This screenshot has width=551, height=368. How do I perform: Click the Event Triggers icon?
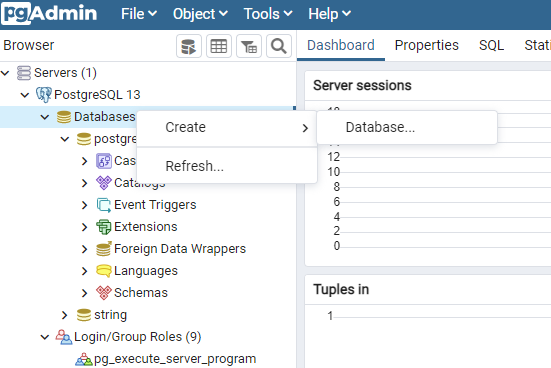(x=104, y=205)
